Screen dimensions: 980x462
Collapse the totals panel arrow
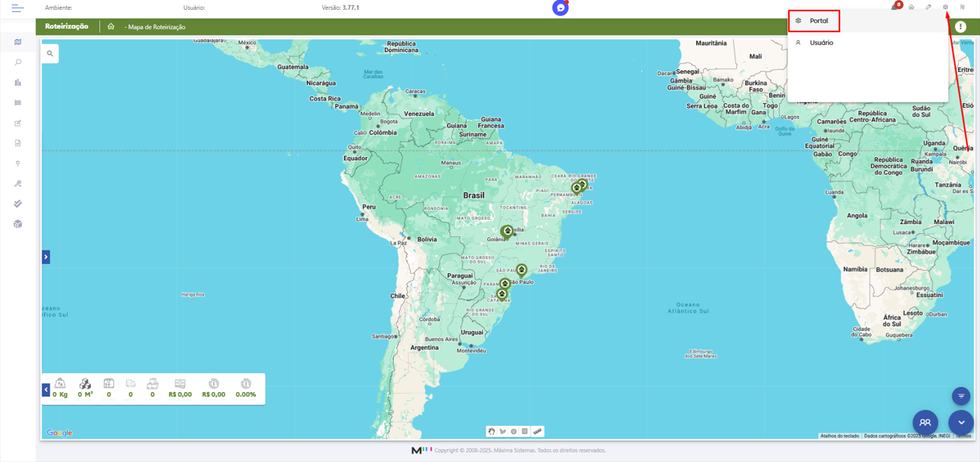[46, 390]
